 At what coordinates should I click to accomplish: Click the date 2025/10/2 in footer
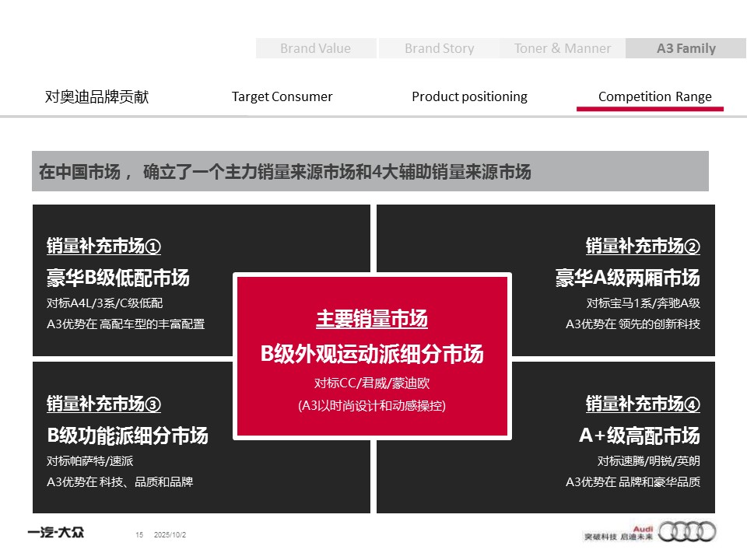coord(170,535)
